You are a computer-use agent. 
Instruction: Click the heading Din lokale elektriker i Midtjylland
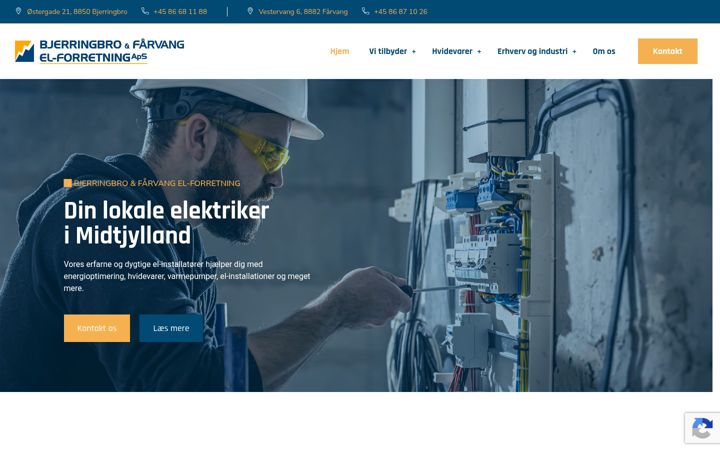coord(166,223)
